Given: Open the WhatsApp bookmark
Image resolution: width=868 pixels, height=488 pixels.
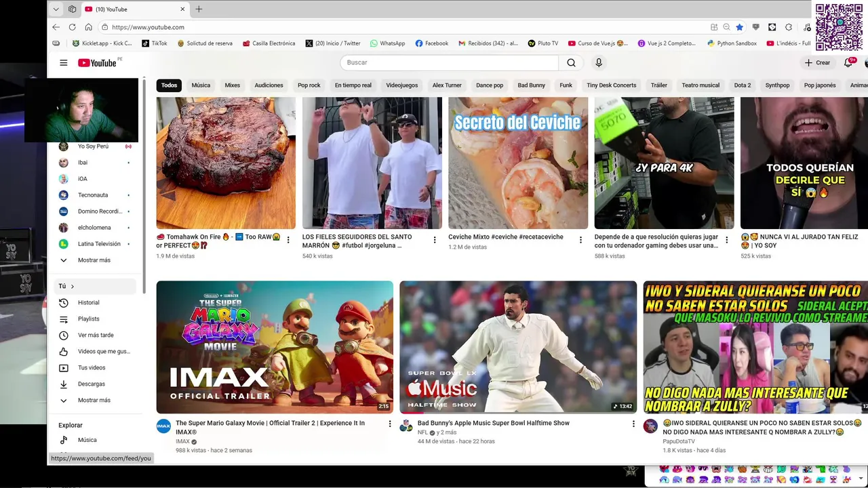Looking at the screenshot, I should tap(387, 43).
